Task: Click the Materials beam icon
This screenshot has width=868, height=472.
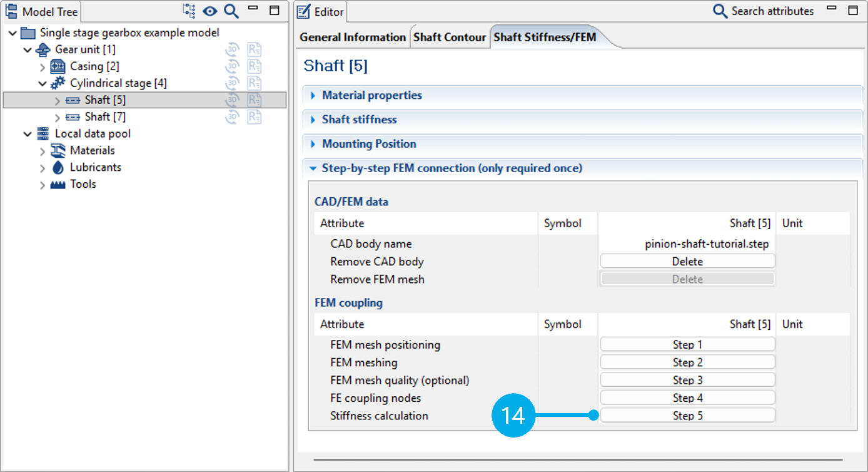Action: click(x=58, y=151)
